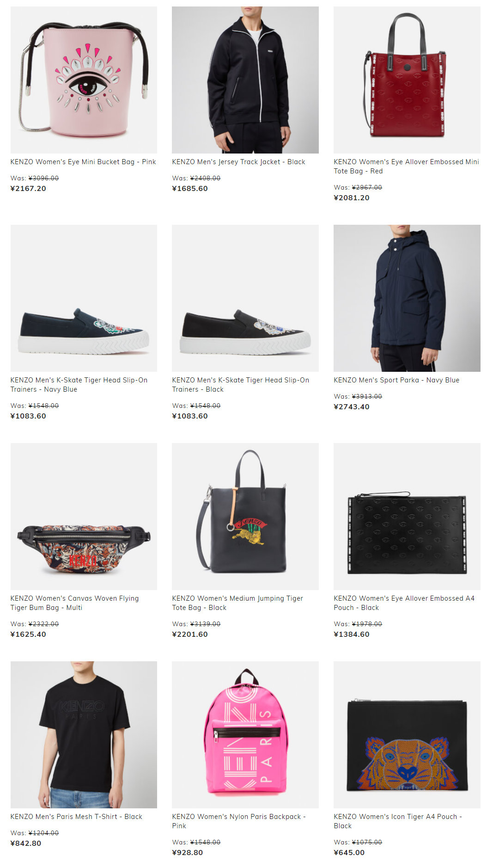Viewport: 493px width, 868px height.
Task: Select the navy blue slip-on trainer photo
Action: point(84,298)
